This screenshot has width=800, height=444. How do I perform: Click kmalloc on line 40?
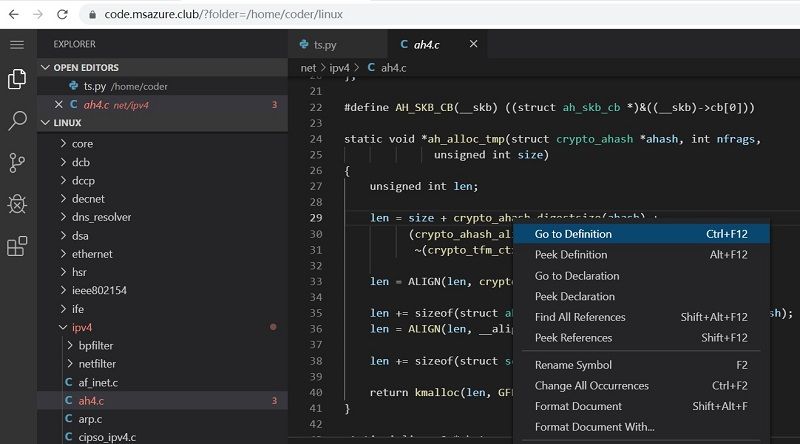[x=437, y=392]
